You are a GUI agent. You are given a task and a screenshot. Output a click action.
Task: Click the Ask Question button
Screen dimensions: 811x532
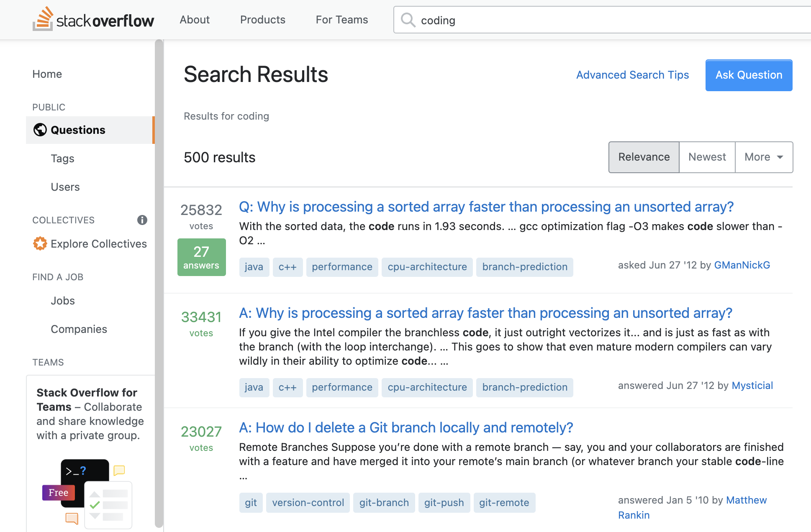749,75
